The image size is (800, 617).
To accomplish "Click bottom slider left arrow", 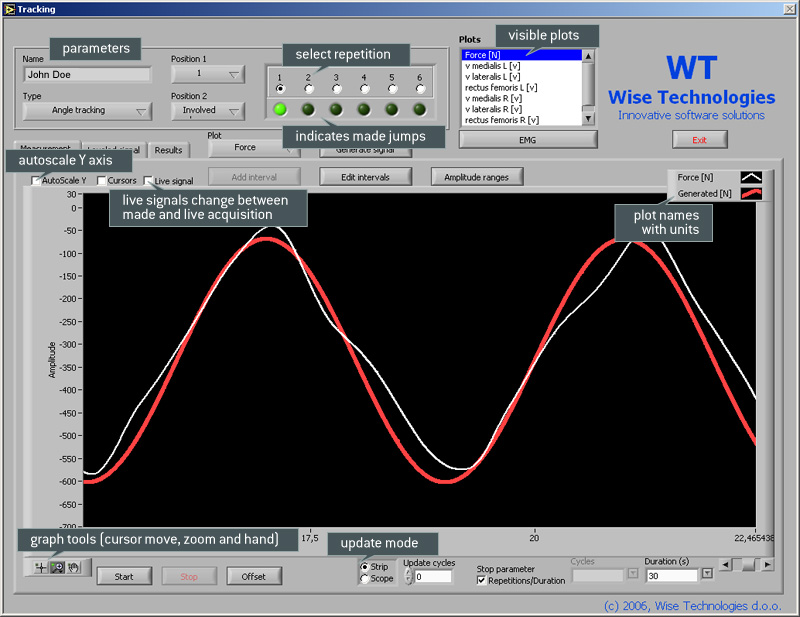I will tap(725, 564).
